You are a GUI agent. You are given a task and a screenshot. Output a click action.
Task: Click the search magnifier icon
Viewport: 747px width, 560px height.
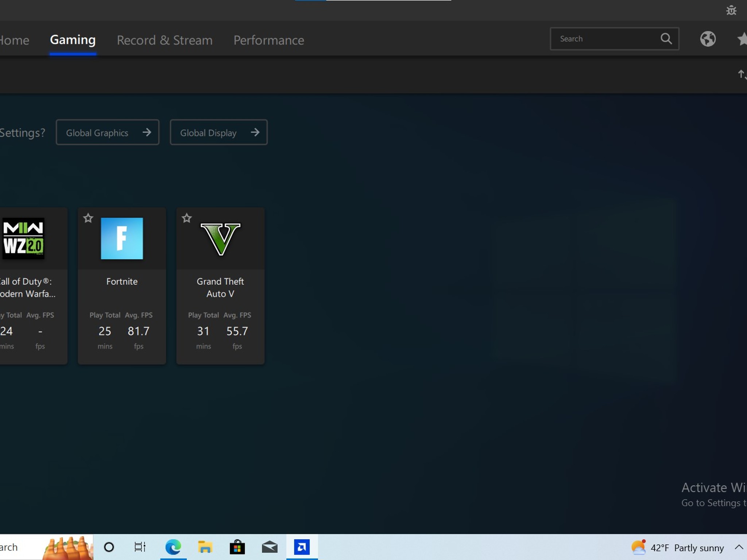click(666, 39)
